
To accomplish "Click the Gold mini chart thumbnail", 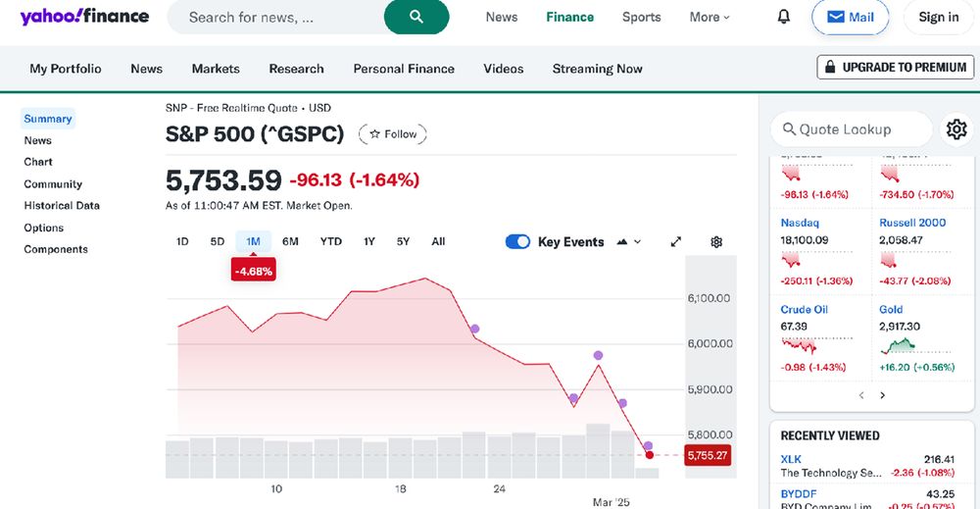I will click(x=898, y=345).
